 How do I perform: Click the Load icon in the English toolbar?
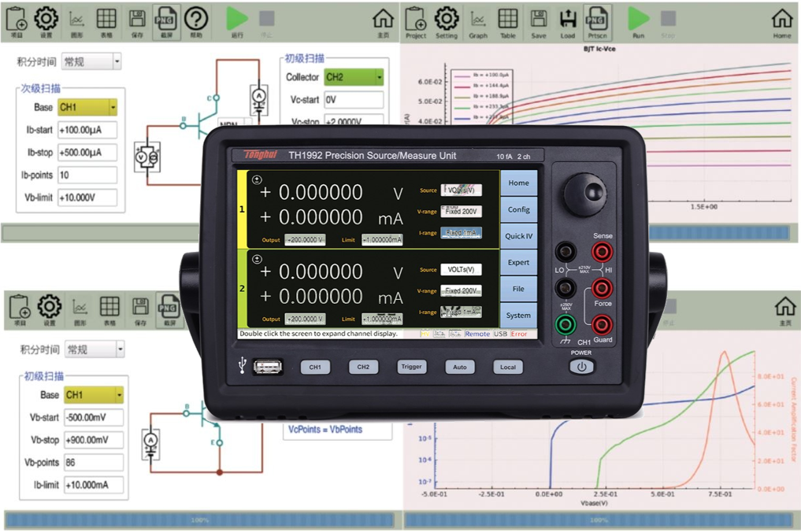click(568, 23)
